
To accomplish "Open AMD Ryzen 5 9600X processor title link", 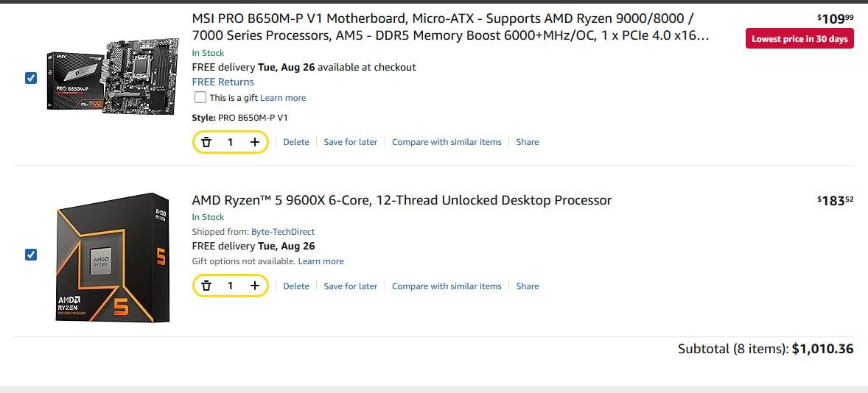I will coord(402,200).
